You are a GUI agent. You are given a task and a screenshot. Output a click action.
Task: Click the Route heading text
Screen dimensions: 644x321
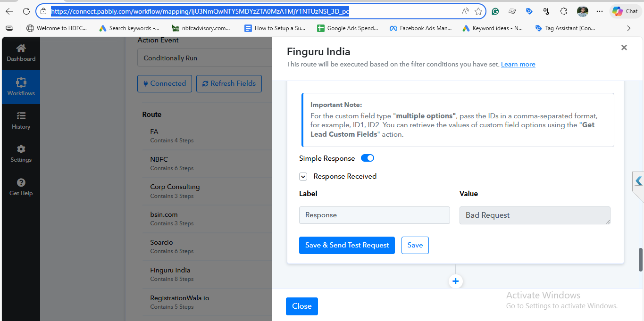(x=152, y=115)
